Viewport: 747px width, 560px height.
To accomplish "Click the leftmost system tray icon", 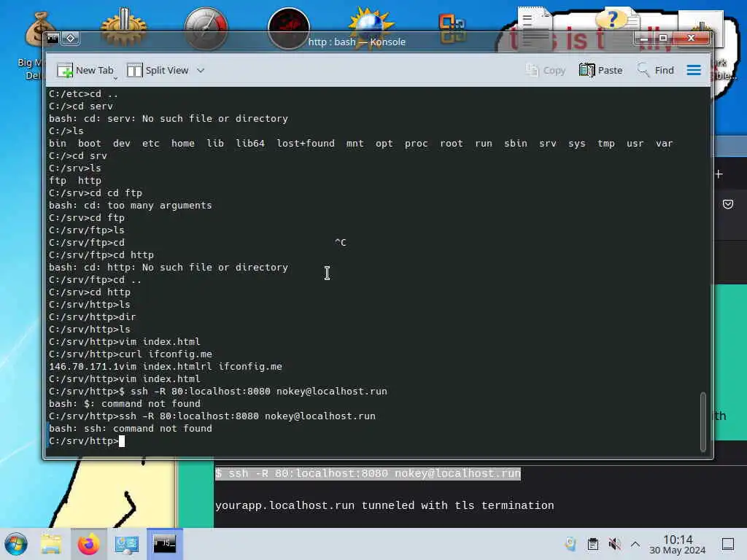I will point(570,544).
